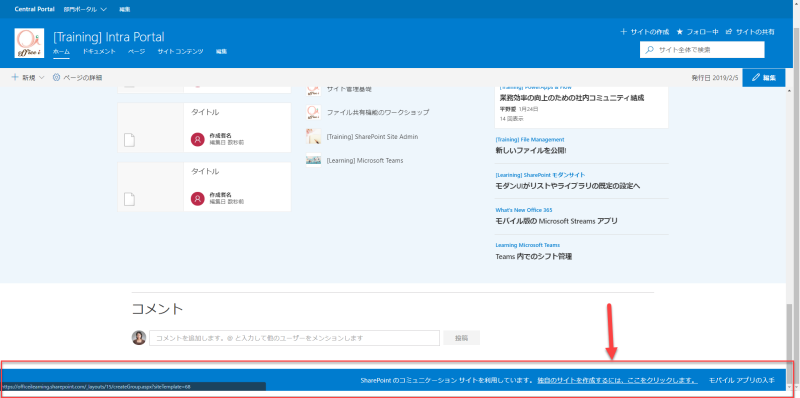800x398 pixels.
Task: Open the ドキュメント navigation tab
Action: pyautogui.click(x=99, y=52)
